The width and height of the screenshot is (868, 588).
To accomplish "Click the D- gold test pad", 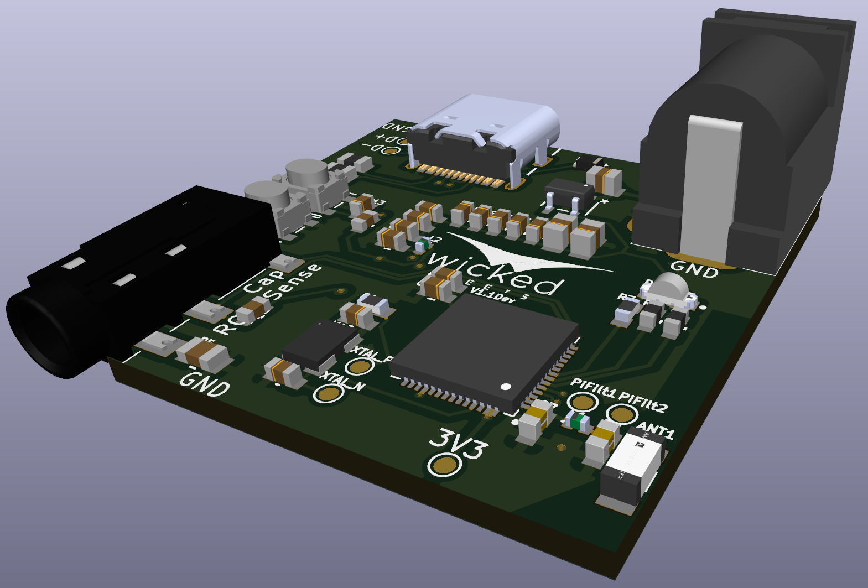I will 392,151.
